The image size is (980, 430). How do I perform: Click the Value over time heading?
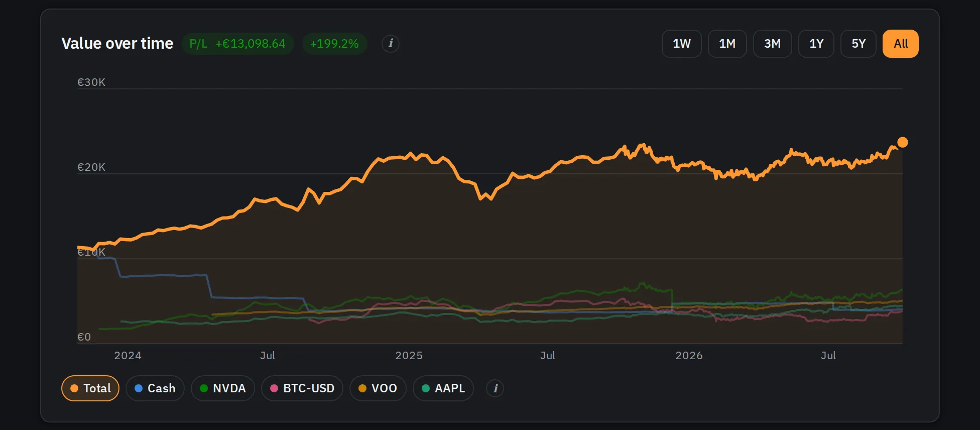[117, 44]
